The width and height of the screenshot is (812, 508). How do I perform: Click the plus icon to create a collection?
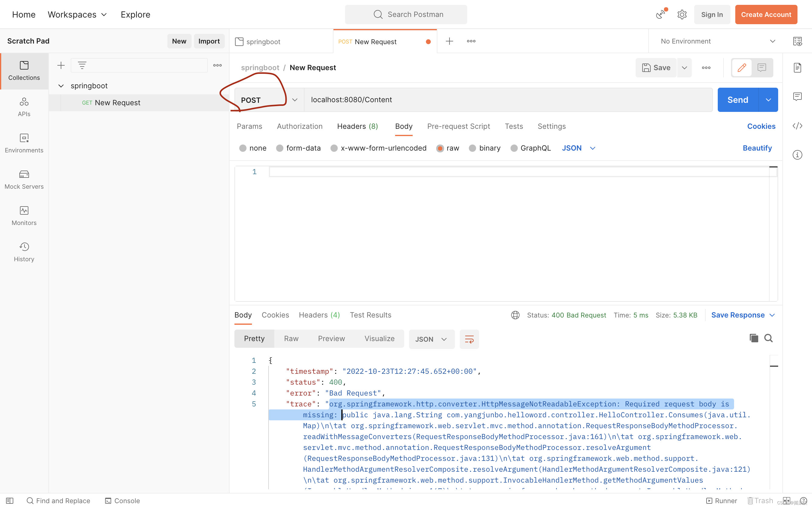tap(61, 65)
